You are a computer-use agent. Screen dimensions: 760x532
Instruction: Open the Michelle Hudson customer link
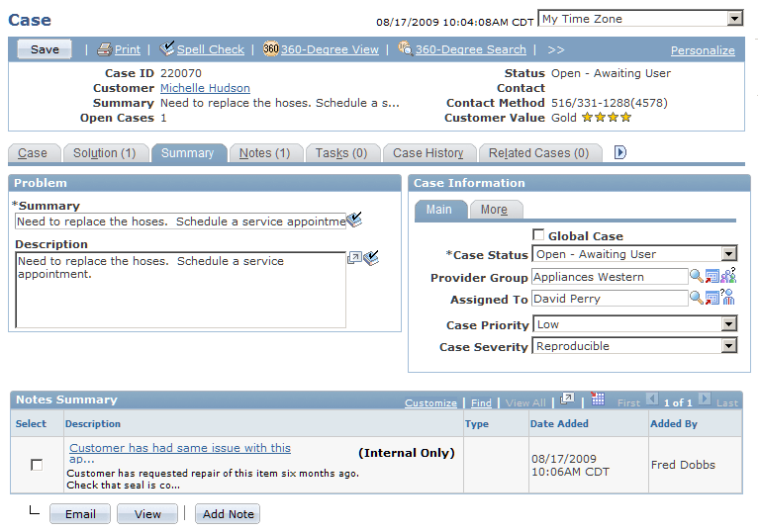tap(205, 88)
